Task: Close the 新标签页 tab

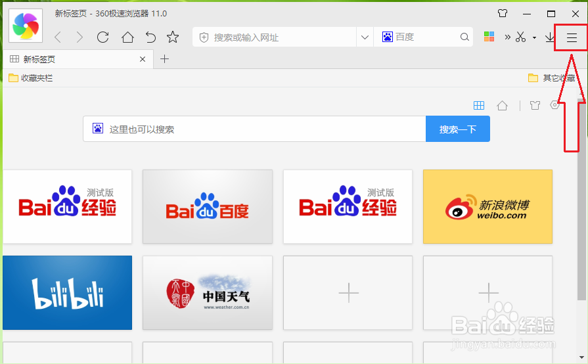Action: [x=143, y=59]
